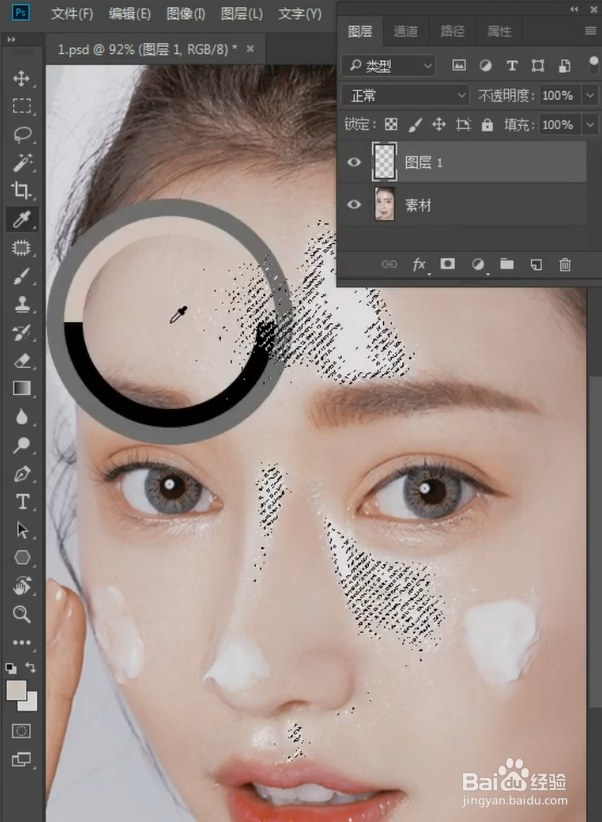Expand the 不透明度 opacity slider arrow
The image size is (602, 822).
590,95
